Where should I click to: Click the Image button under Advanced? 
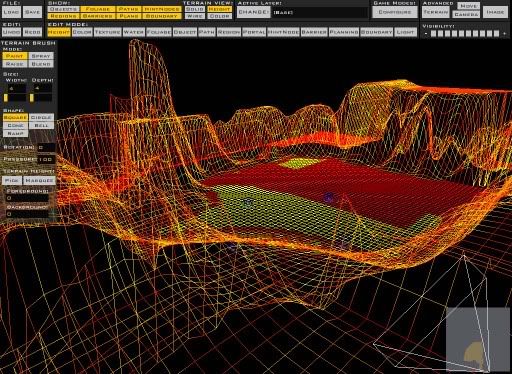(495, 12)
